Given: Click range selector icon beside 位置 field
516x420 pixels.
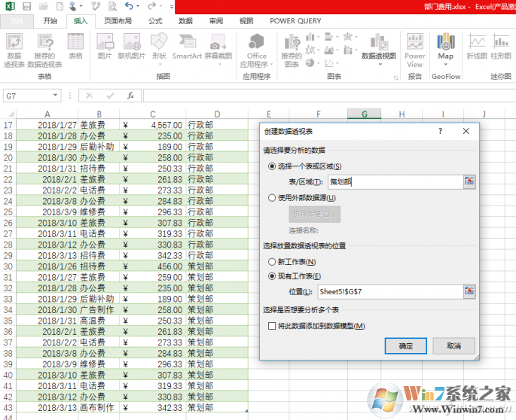Looking at the screenshot, I should pyautogui.click(x=469, y=291).
